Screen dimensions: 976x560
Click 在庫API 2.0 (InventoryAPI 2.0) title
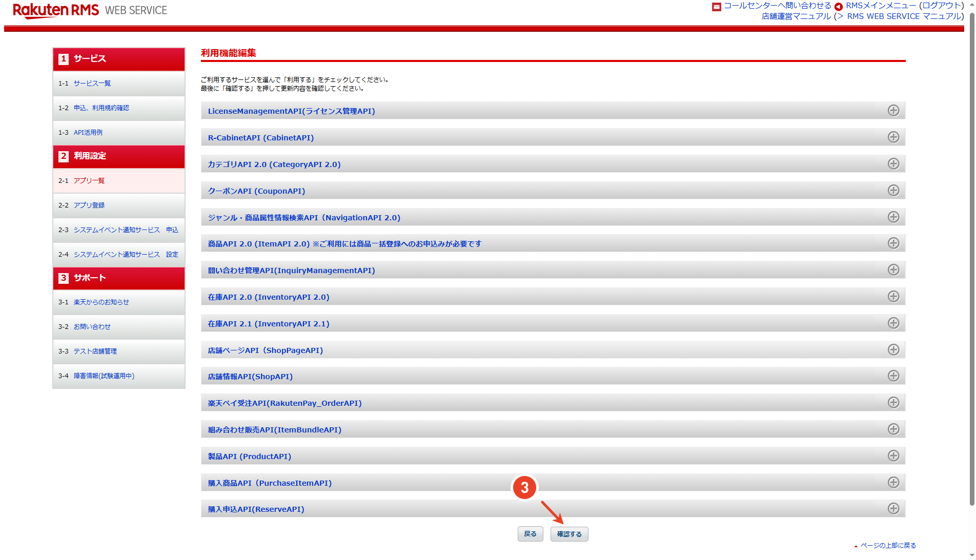tap(269, 297)
